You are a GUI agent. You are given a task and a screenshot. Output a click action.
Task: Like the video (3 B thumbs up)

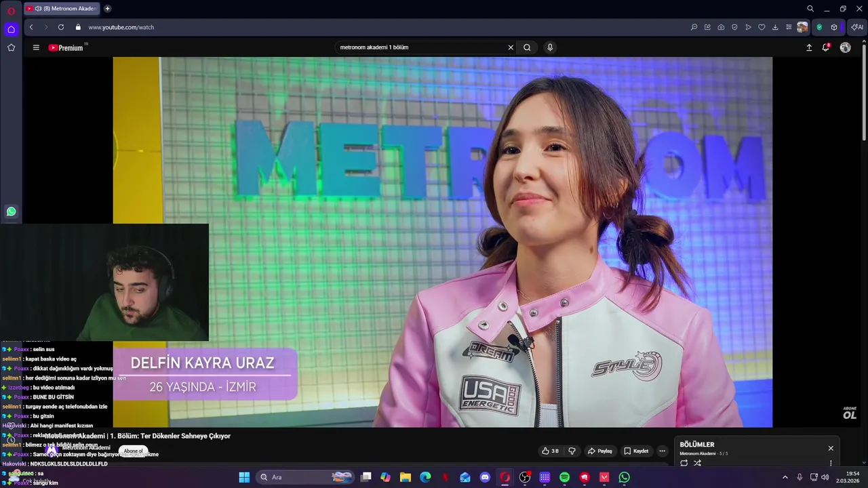coord(550,451)
